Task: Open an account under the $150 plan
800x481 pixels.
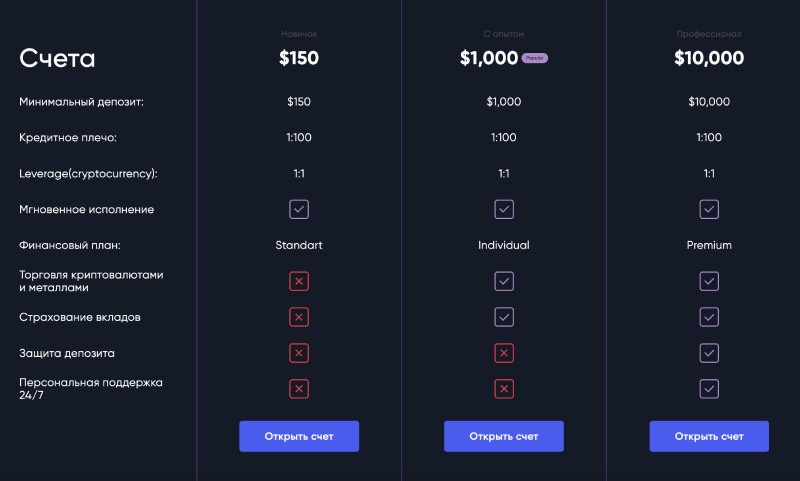Action: point(299,436)
